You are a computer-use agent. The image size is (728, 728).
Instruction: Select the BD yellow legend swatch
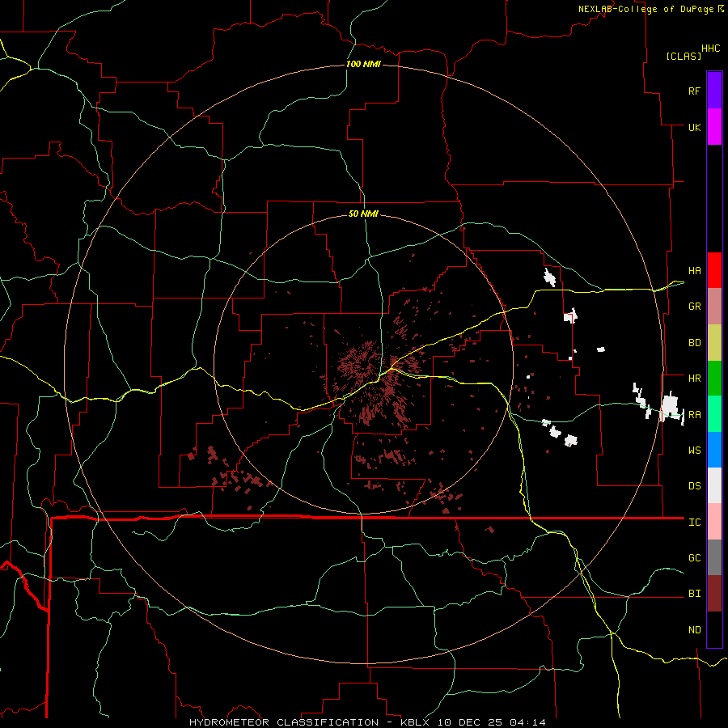tap(714, 343)
